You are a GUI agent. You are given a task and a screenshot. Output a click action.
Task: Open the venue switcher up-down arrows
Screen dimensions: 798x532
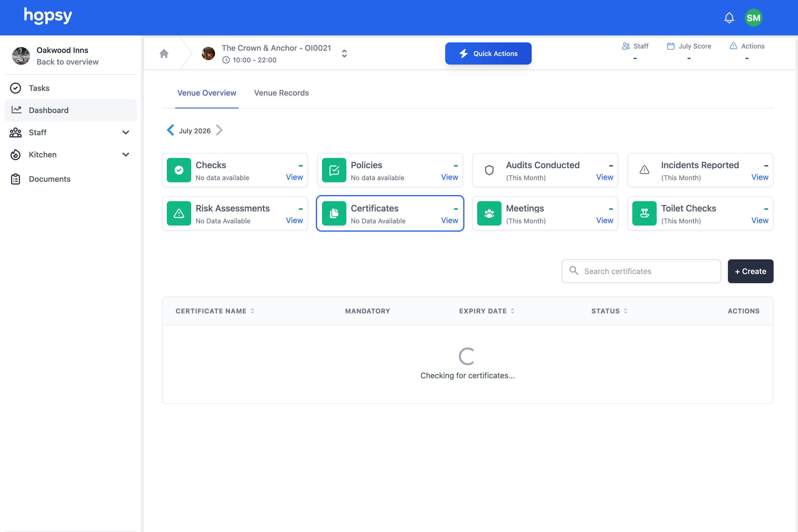344,53
